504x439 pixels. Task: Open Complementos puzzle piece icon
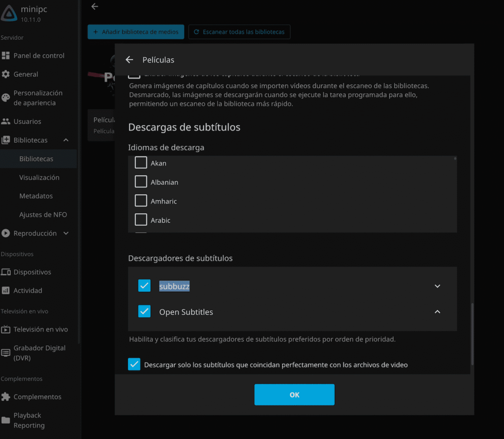coord(6,397)
